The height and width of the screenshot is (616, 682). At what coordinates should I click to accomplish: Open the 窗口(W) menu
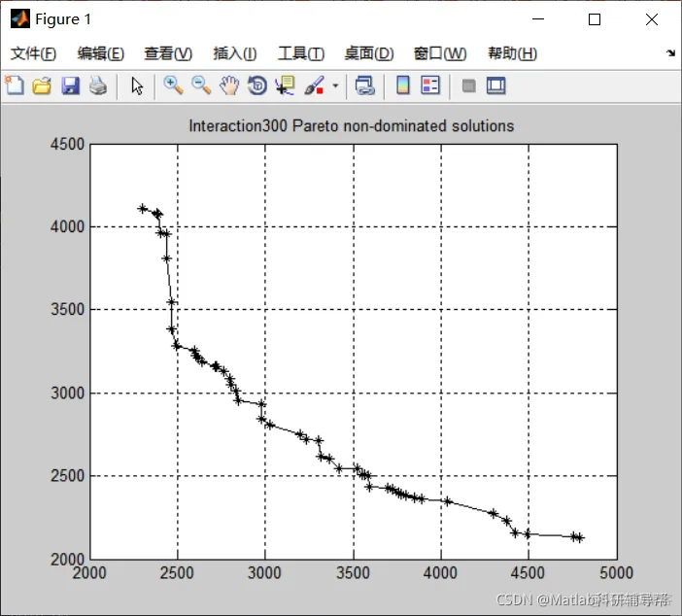coord(440,54)
